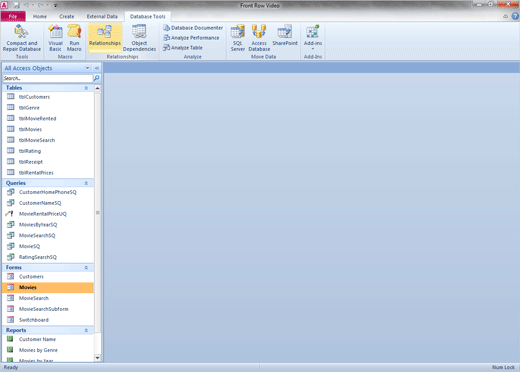This screenshot has height=372, width=520.
Task: Select the MoviesByYearSQ query
Action: (48, 225)
